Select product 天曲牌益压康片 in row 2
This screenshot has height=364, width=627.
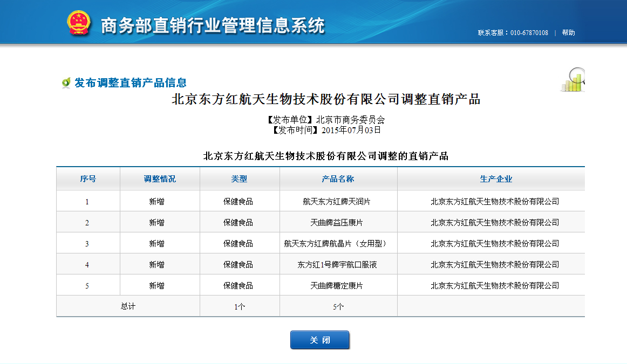click(336, 223)
